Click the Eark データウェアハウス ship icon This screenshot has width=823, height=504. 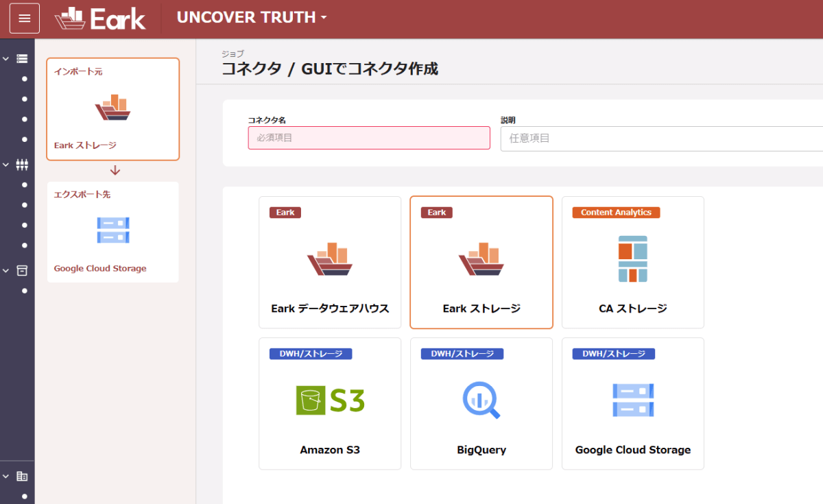(x=330, y=259)
